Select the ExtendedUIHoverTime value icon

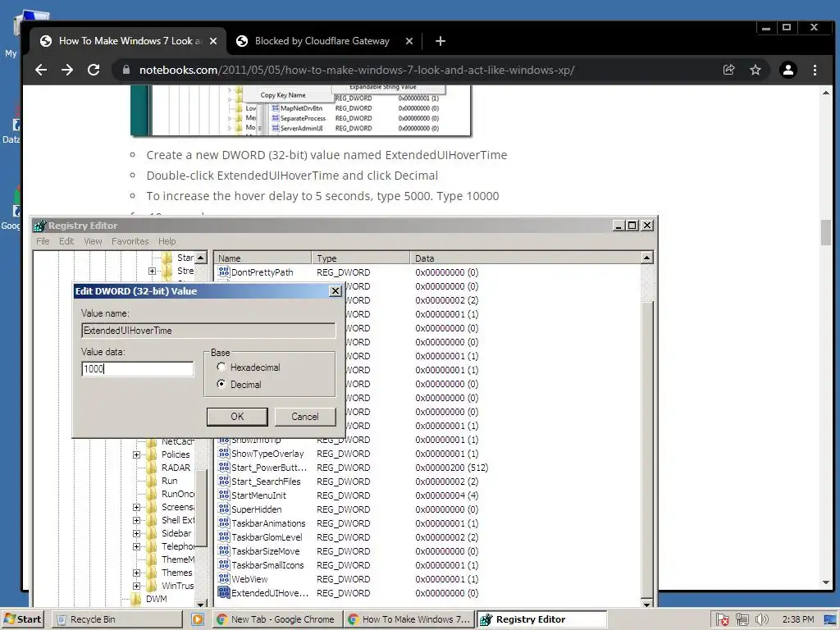[224, 592]
